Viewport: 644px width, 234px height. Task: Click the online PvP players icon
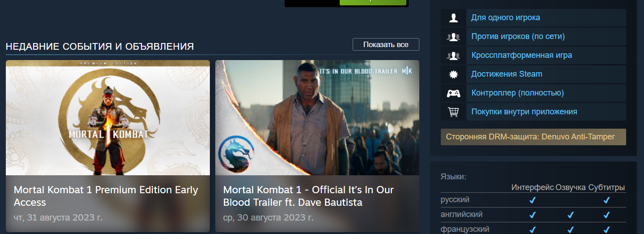[x=453, y=37]
